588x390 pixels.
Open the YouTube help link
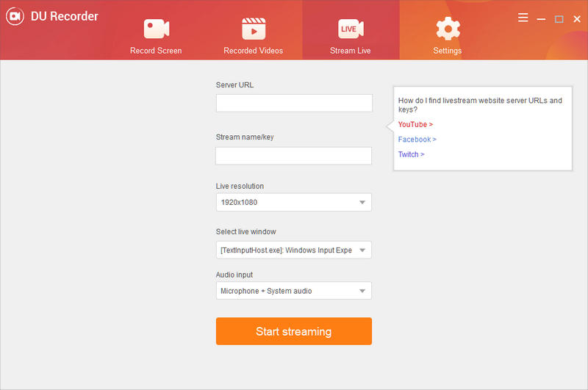pos(415,124)
